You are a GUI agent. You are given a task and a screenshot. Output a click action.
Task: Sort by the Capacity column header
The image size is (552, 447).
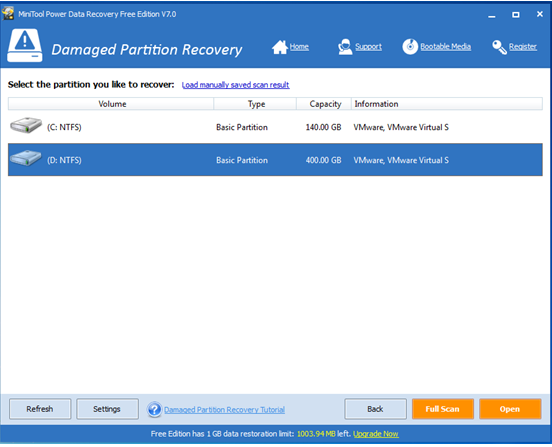click(324, 104)
